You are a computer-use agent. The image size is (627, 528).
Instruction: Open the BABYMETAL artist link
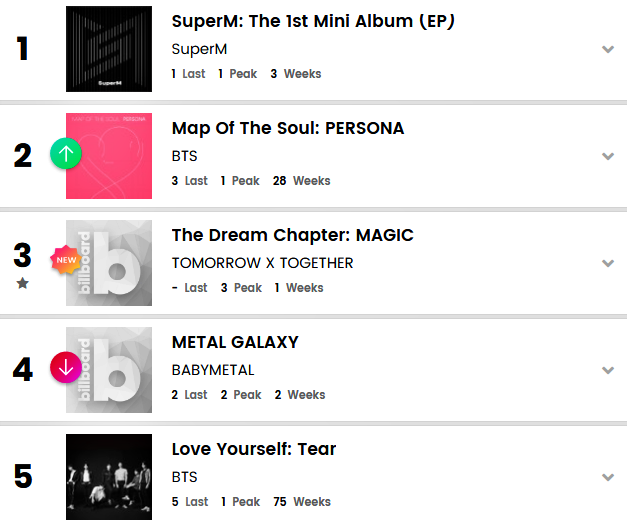click(x=213, y=370)
